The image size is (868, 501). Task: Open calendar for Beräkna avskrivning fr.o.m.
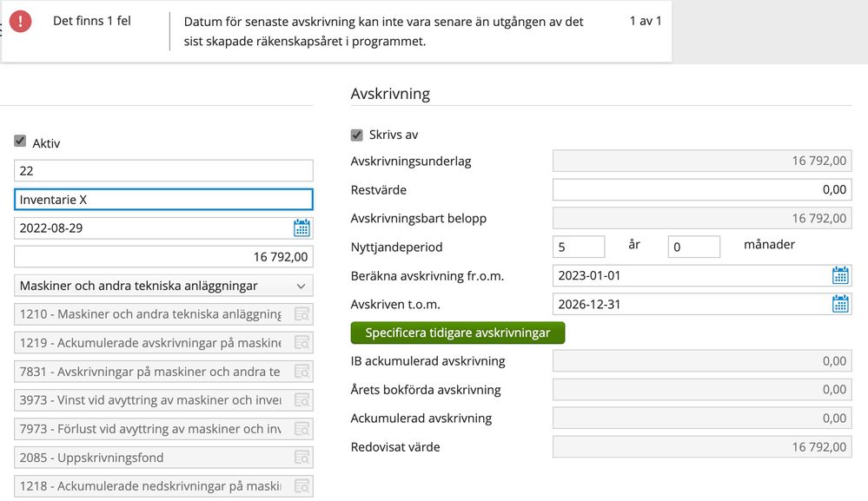click(840, 275)
